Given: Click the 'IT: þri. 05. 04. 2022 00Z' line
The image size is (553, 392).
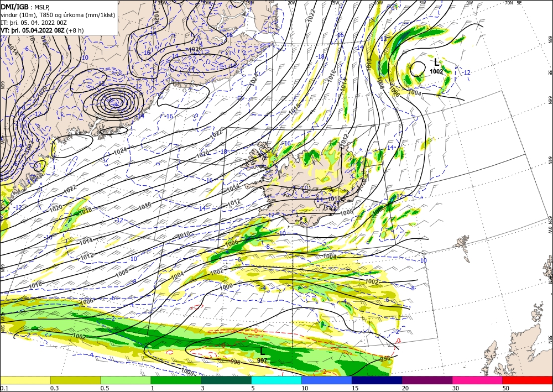Looking at the screenshot, I should 34,23.
